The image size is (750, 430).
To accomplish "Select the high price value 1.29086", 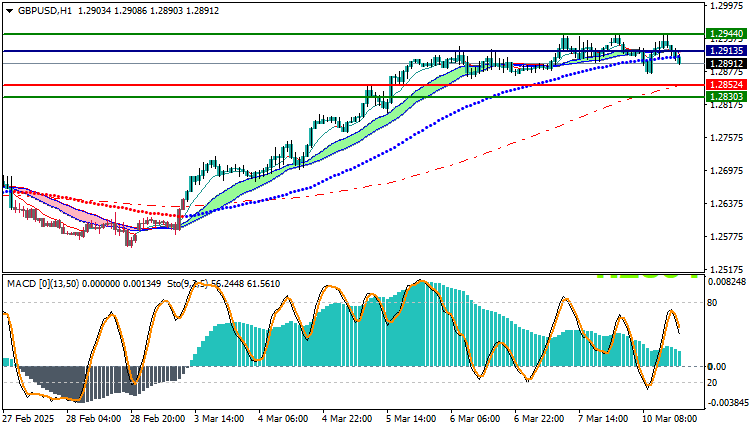I will click(131, 11).
